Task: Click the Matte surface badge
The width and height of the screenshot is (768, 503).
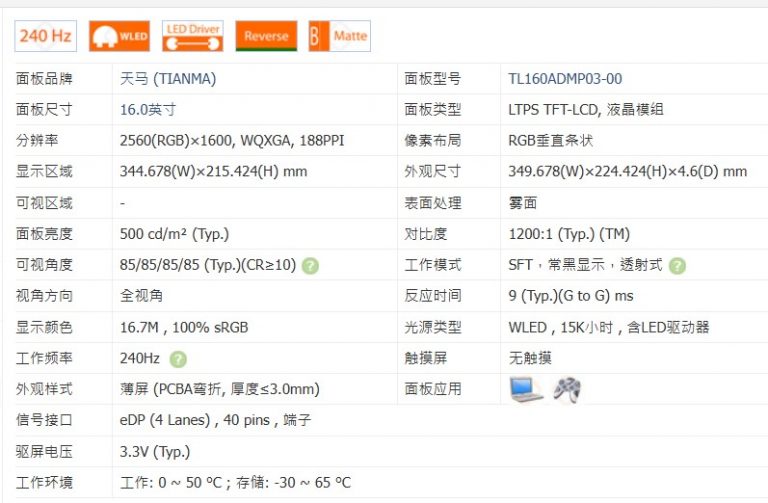Action: (x=339, y=36)
